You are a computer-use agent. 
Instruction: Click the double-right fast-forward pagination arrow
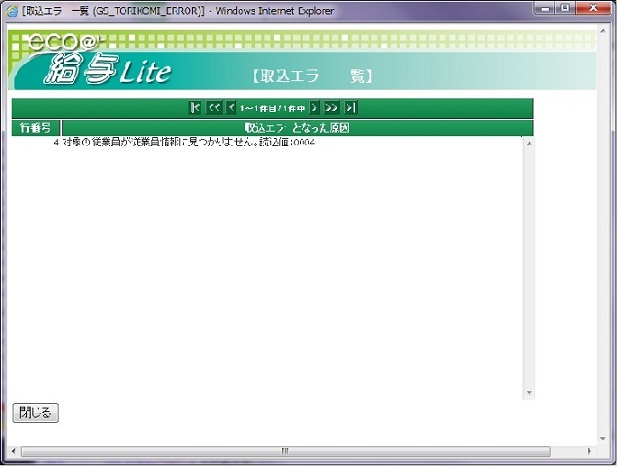point(332,108)
